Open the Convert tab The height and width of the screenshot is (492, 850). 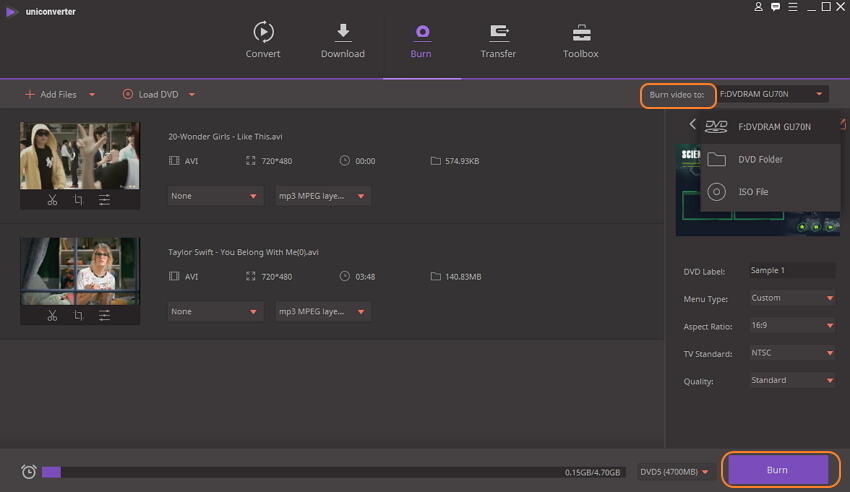pyautogui.click(x=263, y=40)
